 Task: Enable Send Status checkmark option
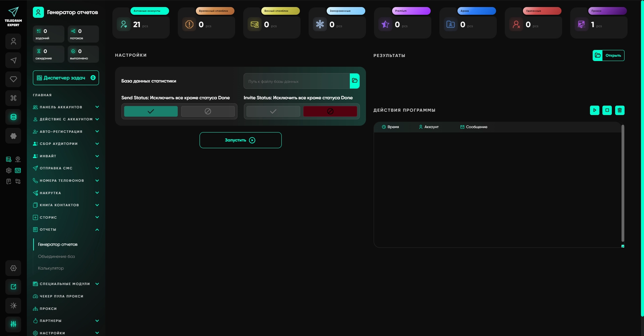point(151,111)
